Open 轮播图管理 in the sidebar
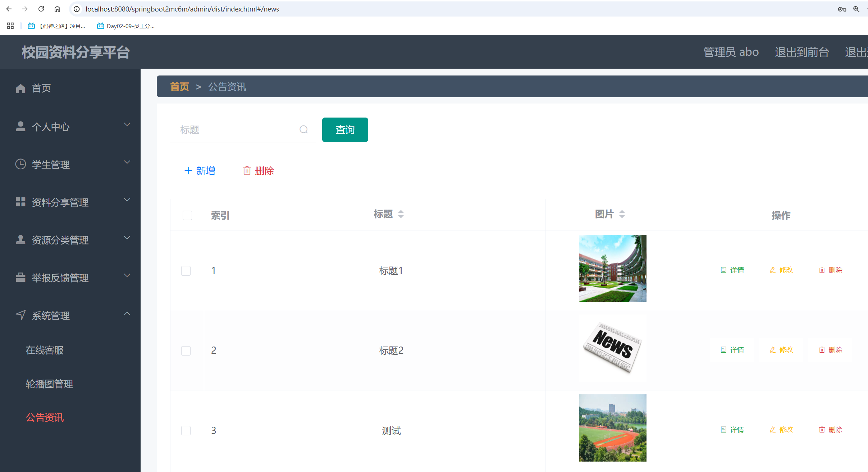Viewport: 868px width, 472px height. pos(50,384)
